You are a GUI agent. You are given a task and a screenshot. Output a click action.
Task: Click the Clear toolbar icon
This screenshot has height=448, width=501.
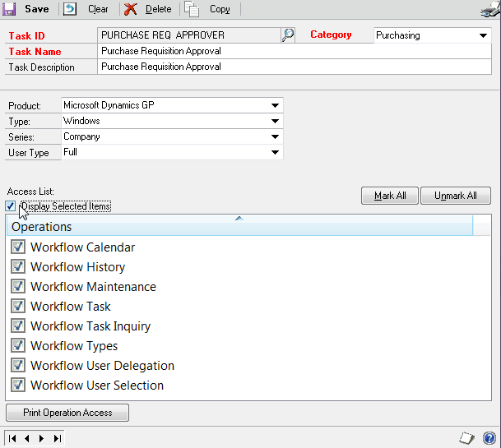tap(72, 9)
